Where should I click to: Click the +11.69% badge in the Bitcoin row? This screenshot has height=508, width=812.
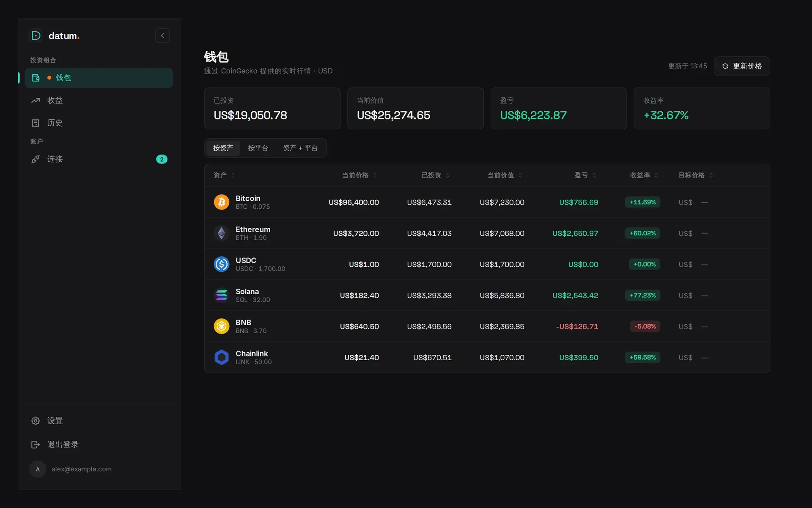[x=642, y=202]
